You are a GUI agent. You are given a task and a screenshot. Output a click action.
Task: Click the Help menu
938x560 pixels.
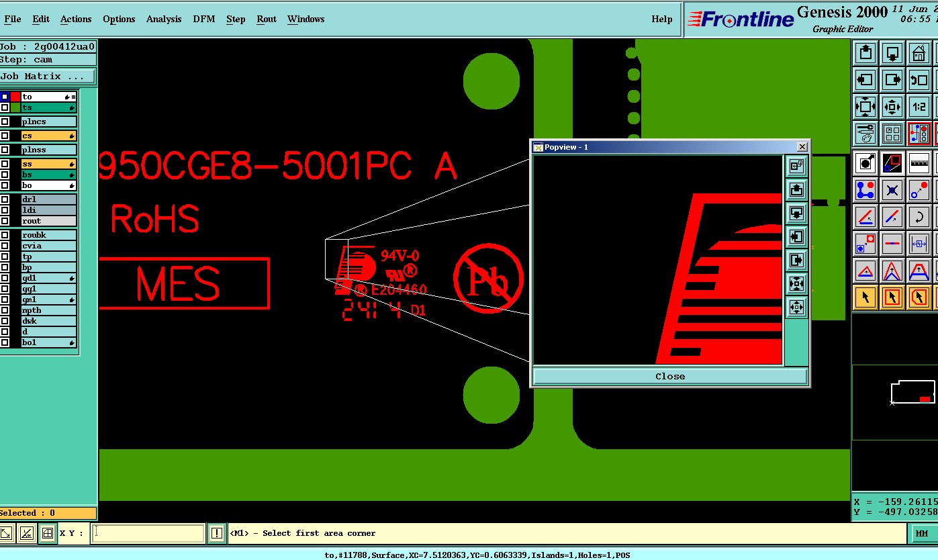(x=662, y=19)
